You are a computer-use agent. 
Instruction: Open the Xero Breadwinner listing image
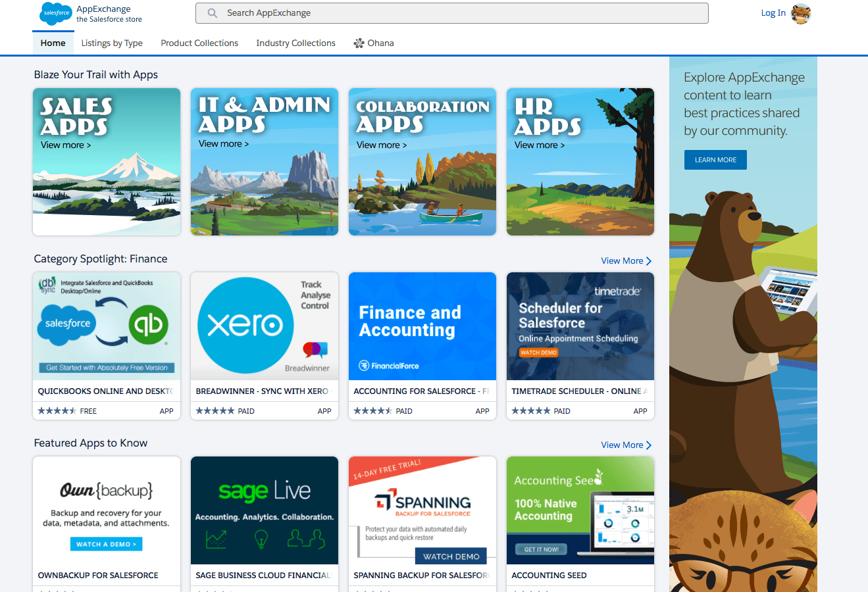click(265, 326)
